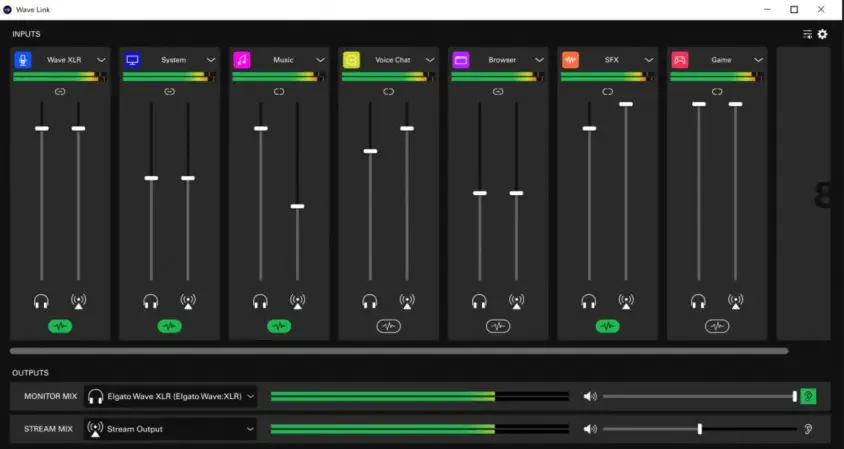Toggle the SFX channel effects button

click(x=608, y=326)
